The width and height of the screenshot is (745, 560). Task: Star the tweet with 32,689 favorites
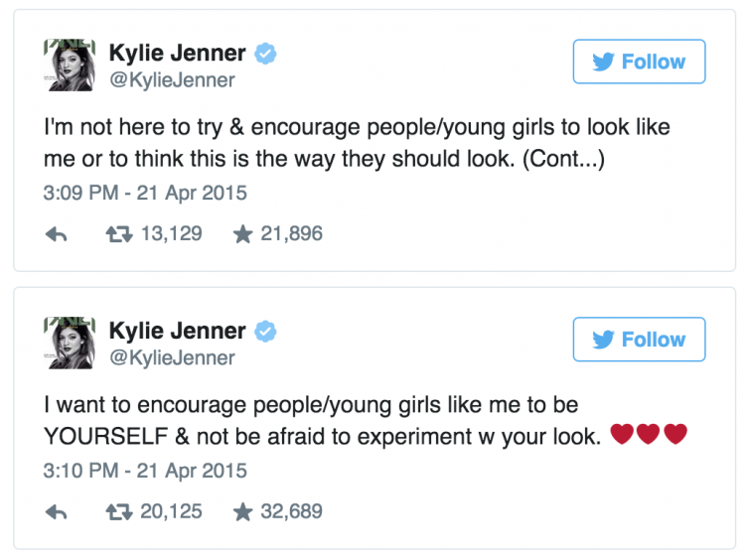(242, 512)
